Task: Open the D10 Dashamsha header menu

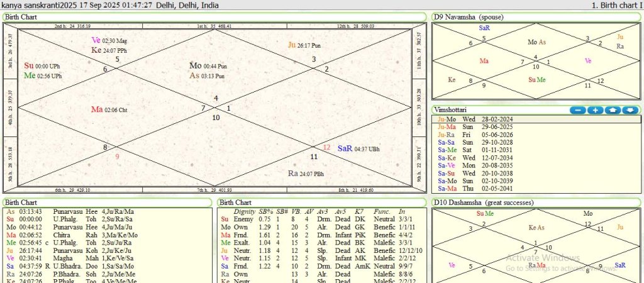Action: pyautogui.click(x=482, y=203)
